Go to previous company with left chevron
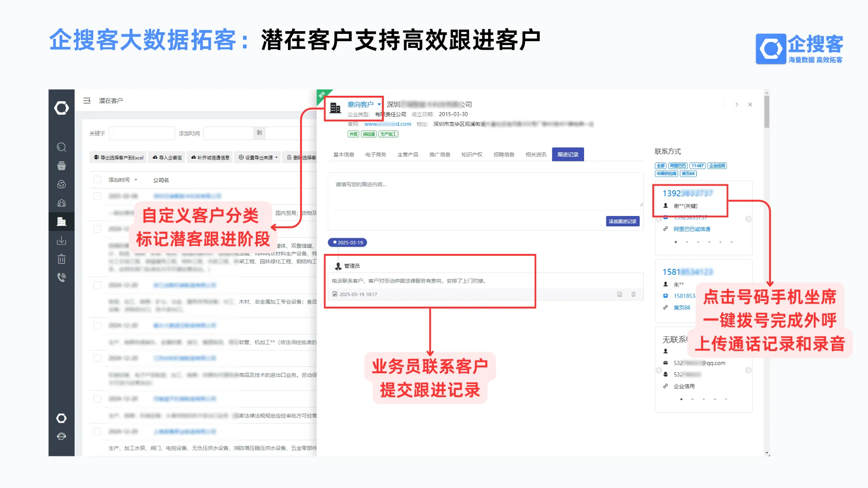The height and width of the screenshot is (488, 868). point(723,104)
